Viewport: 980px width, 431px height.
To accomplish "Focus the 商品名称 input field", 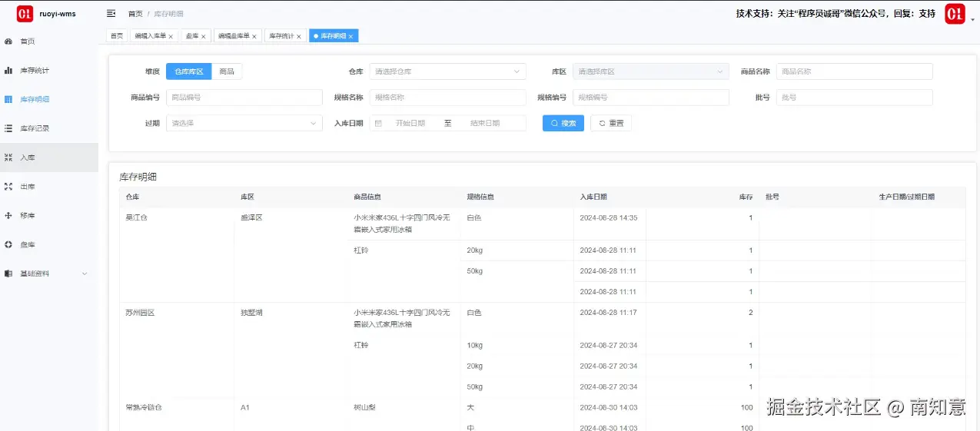I will tap(855, 71).
